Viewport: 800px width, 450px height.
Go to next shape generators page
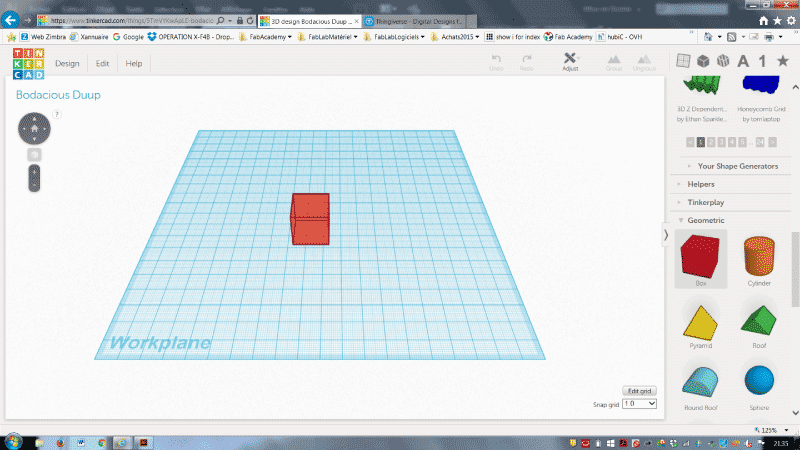[x=772, y=142]
